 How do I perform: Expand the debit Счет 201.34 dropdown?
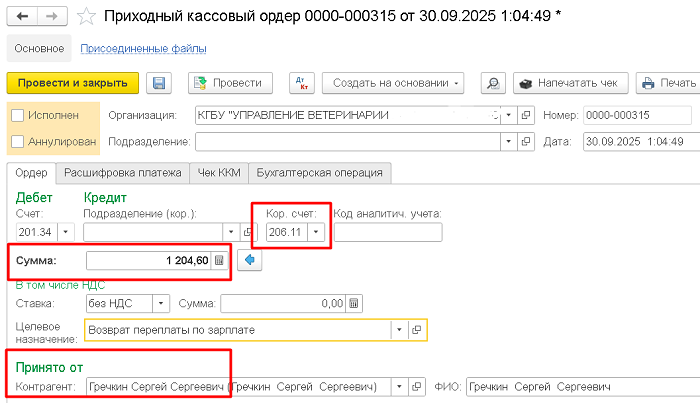[x=66, y=232]
